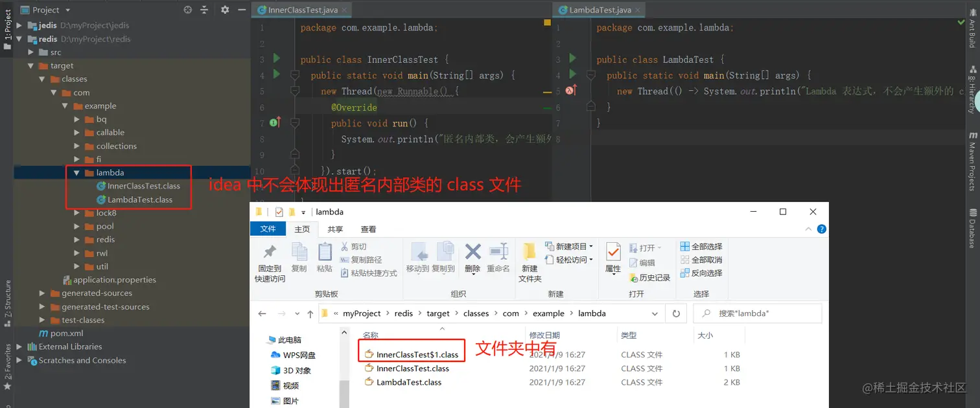Switch to the InnerClassTest.java editor tab

click(303, 10)
